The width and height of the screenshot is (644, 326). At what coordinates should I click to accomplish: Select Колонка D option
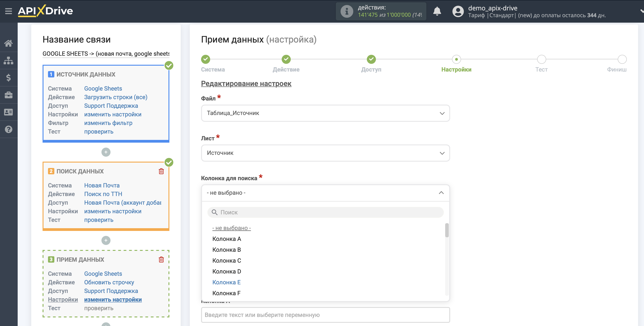pos(226,271)
